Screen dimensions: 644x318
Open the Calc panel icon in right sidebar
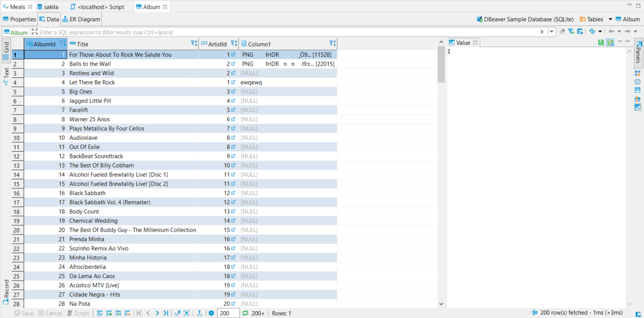(638, 99)
